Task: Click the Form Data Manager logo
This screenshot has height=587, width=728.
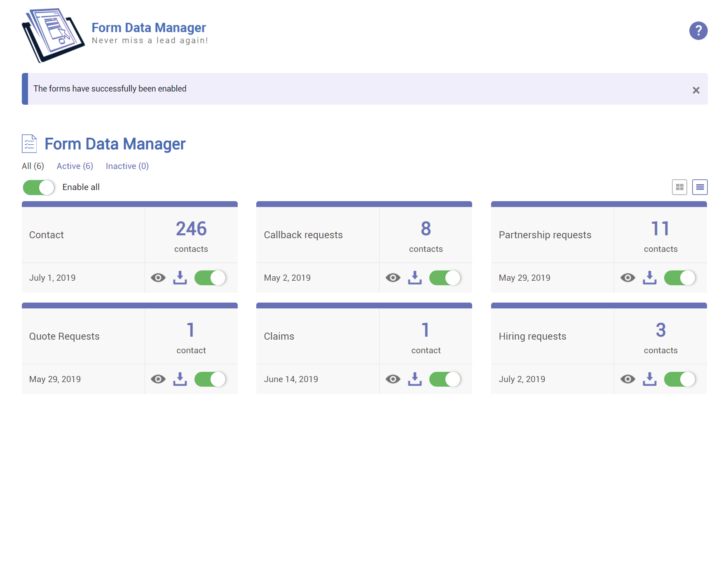Action: [54, 35]
